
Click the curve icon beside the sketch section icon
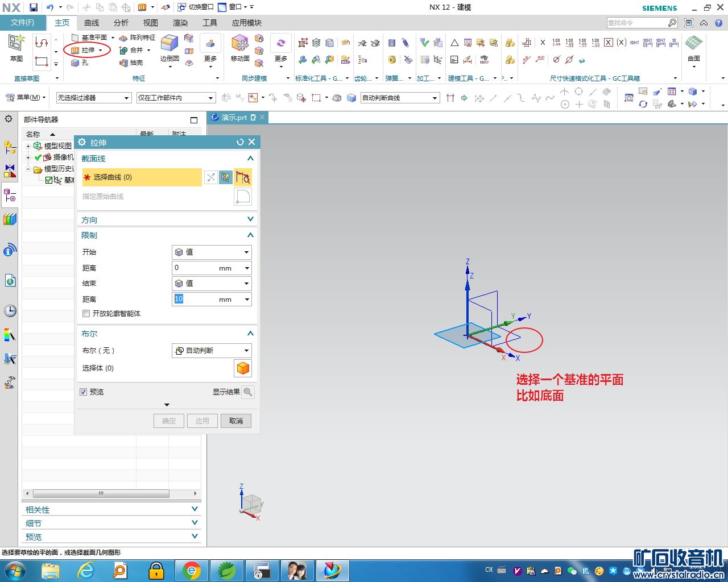tap(243, 177)
